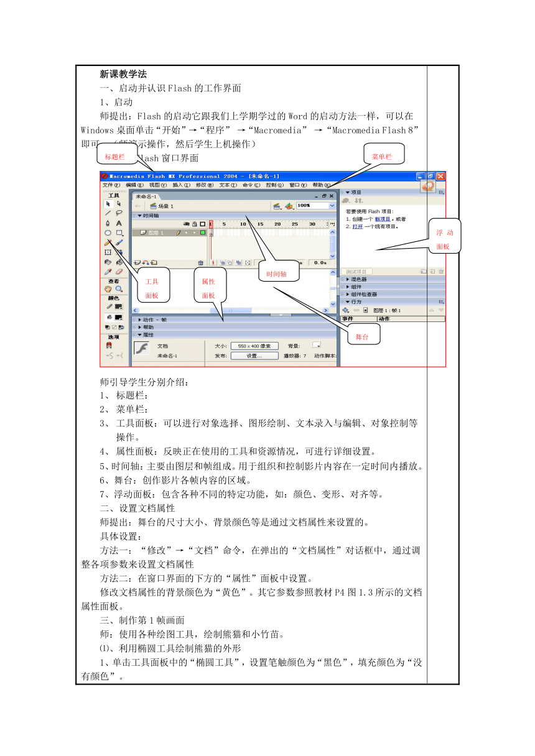Click the 打开 existing project link
Viewport: 535px width, 756px height.
pyautogui.click(x=358, y=226)
